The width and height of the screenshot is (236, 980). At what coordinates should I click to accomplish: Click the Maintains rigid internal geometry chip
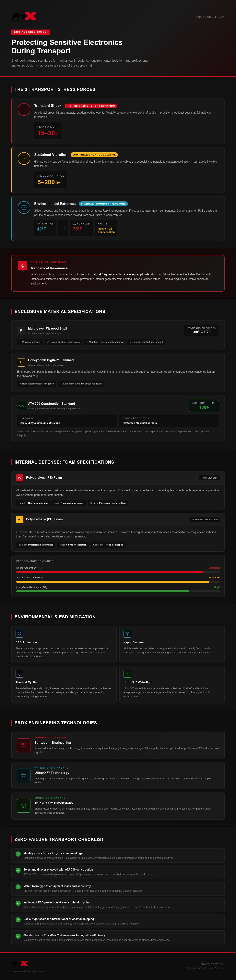[x=105, y=342]
